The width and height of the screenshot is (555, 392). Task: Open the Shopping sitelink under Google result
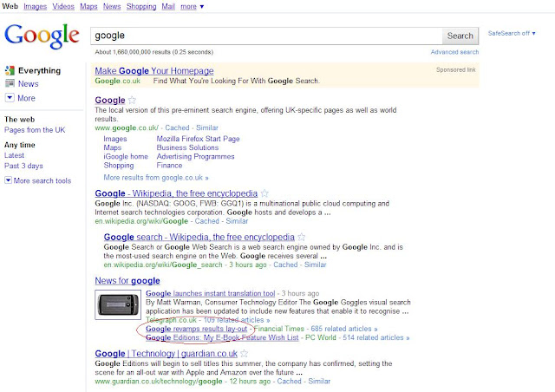(x=119, y=166)
